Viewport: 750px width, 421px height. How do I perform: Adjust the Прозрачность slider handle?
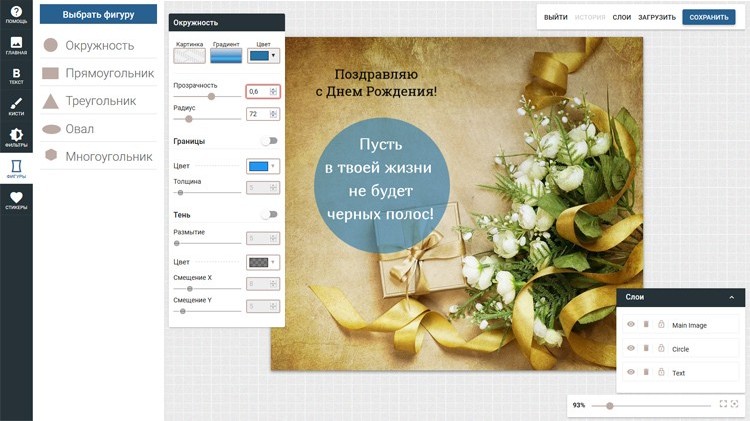(211, 96)
